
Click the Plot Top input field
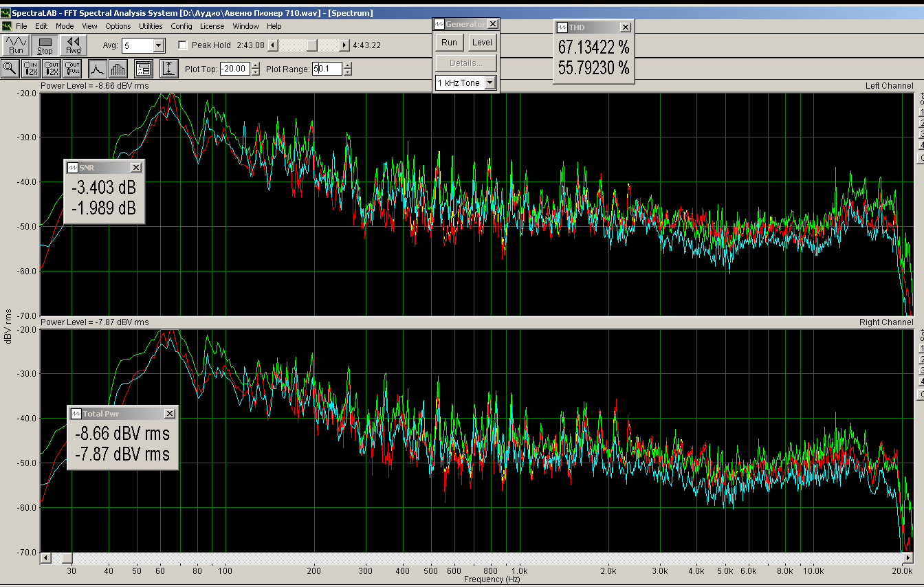[x=236, y=69]
